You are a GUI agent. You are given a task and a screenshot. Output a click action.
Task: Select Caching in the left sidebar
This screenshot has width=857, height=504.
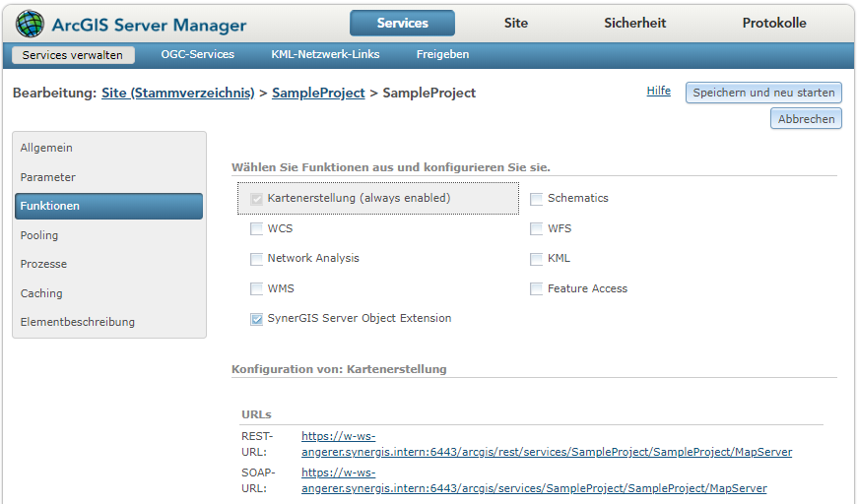41,293
